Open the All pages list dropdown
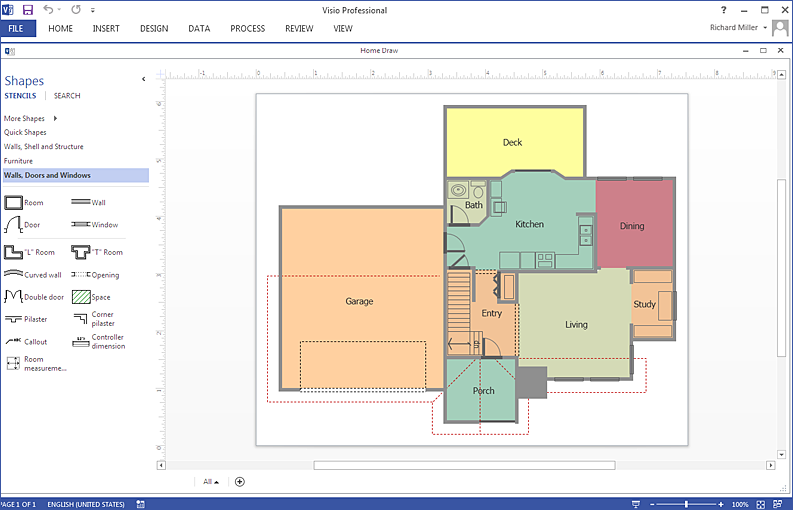This screenshot has width=793, height=510. [x=211, y=482]
